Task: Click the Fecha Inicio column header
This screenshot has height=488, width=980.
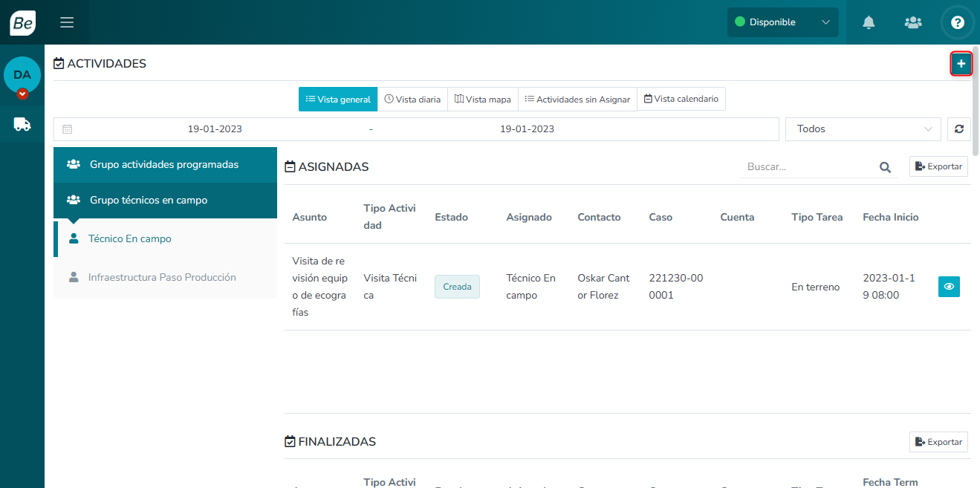Action: (x=891, y=218)
